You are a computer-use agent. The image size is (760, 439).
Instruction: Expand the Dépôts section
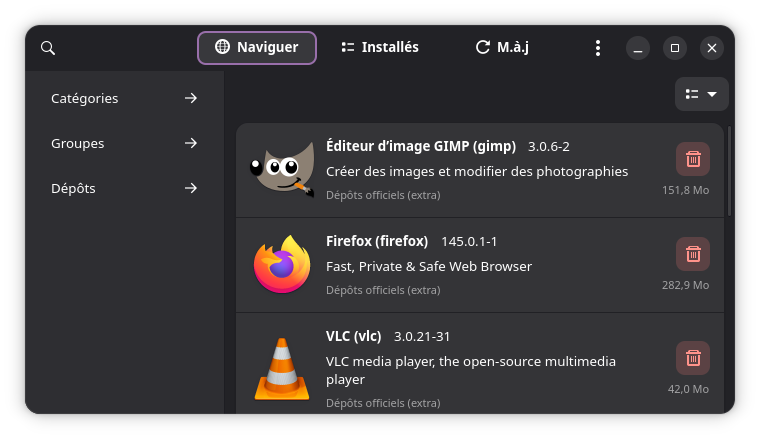[x=124, y=188]
